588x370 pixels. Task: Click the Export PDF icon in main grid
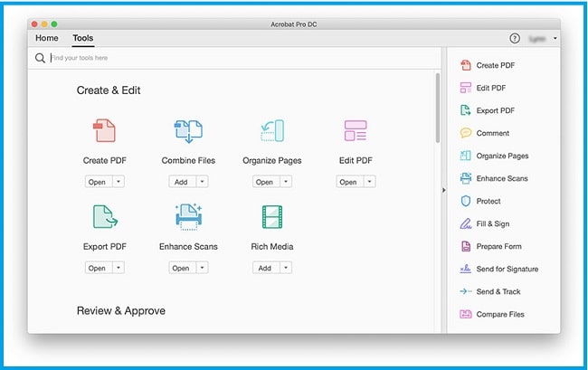(105, 216)
